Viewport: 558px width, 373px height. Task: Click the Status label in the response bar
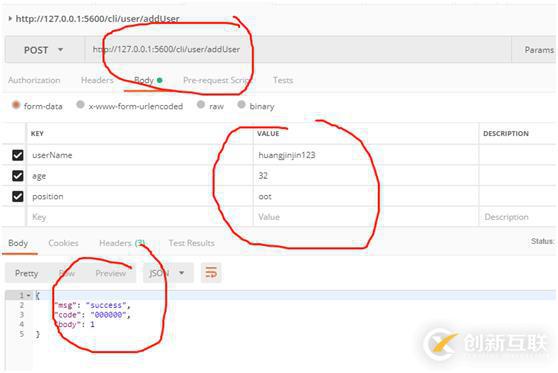(x=543, y=241)
